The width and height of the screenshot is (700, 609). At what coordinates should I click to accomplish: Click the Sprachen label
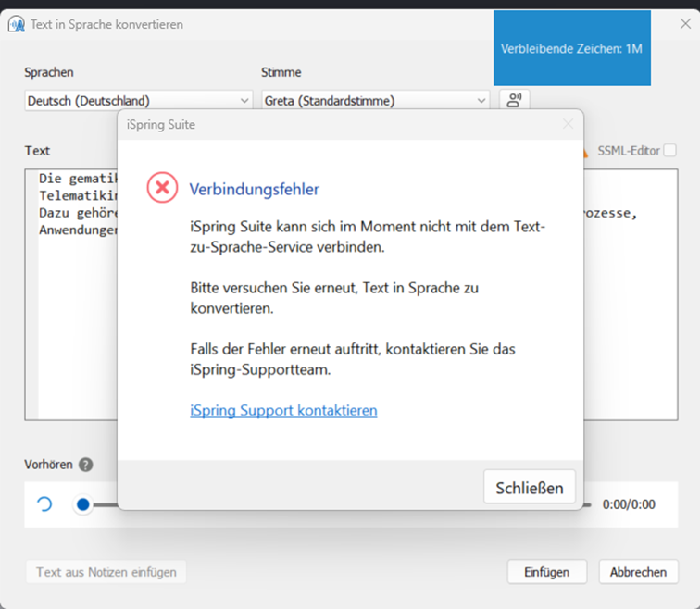(x=49, y=72)
